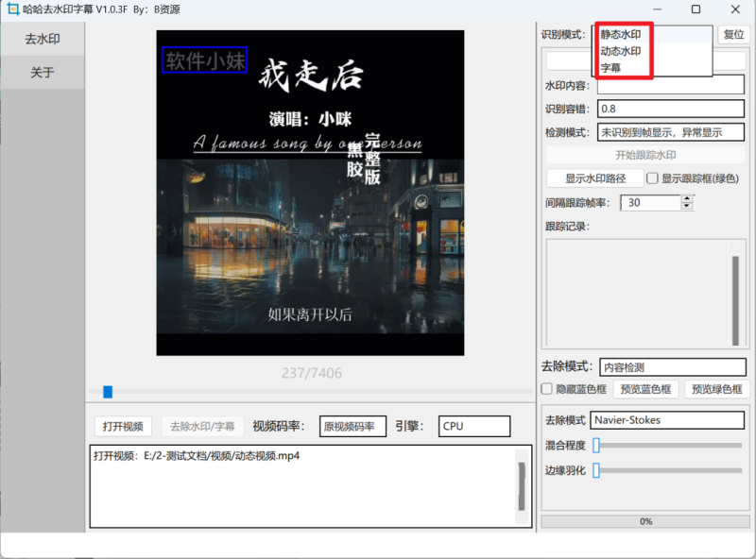
Task: Open the Navier-Stokes 去除模式 dropdown
Action: coord(667,419)
